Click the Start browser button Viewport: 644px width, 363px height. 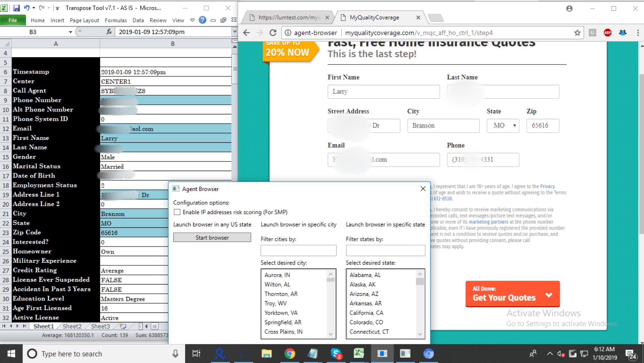(x=212, y=238)
